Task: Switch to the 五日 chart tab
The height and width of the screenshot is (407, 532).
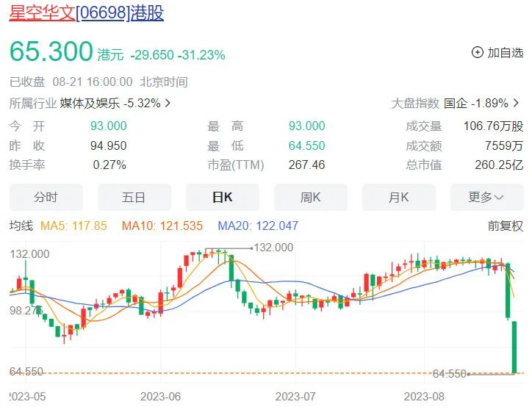Action: coord(134,197)
